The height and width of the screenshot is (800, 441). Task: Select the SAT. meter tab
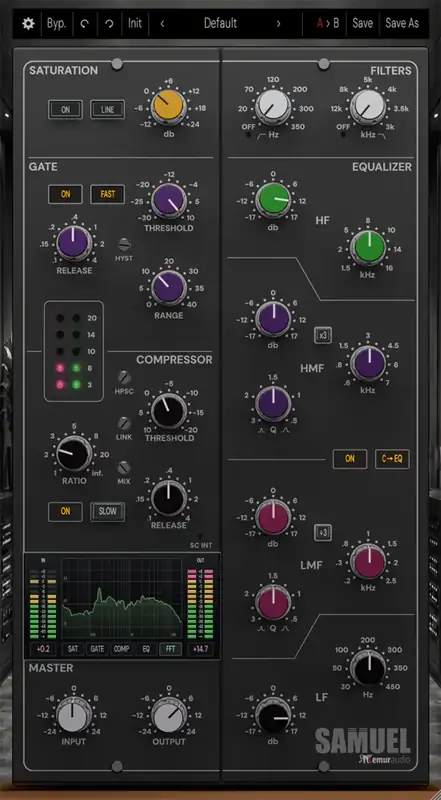click(x=73, y=649)
